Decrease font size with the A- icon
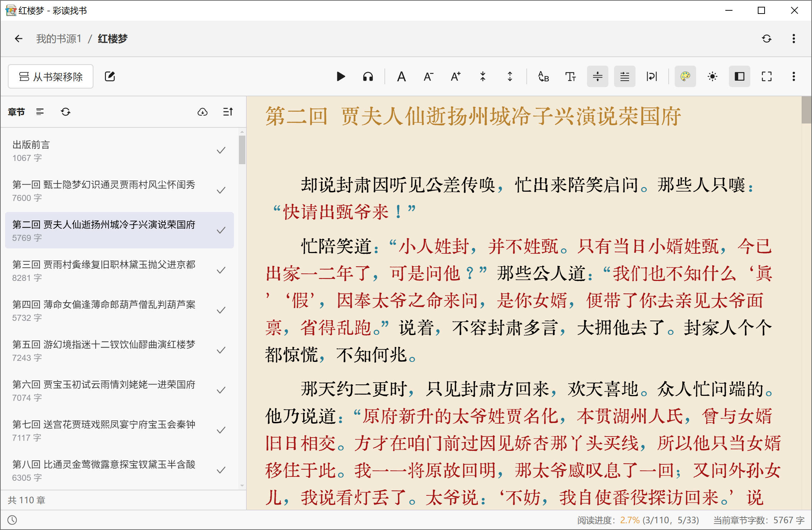Screen dimensions: 812x530 pos(428,76)
